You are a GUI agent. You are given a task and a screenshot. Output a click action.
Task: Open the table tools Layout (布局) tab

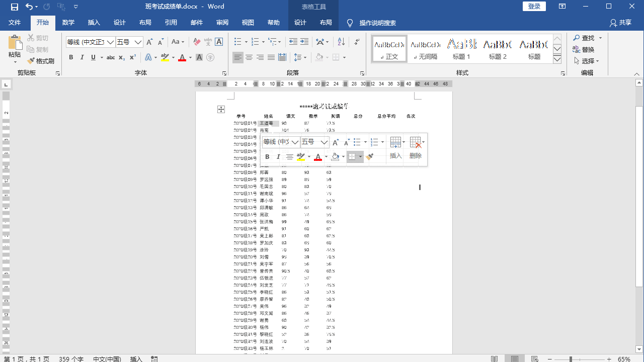[326, 23]
